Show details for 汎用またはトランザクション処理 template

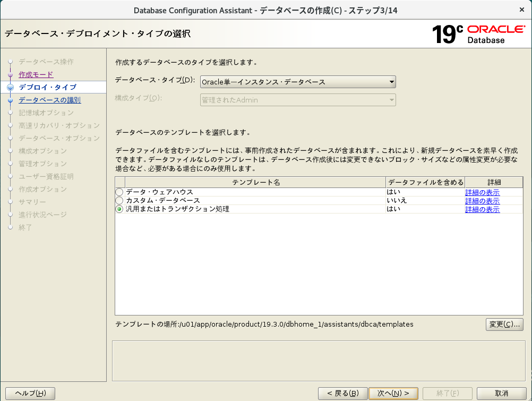click(482, 210)
